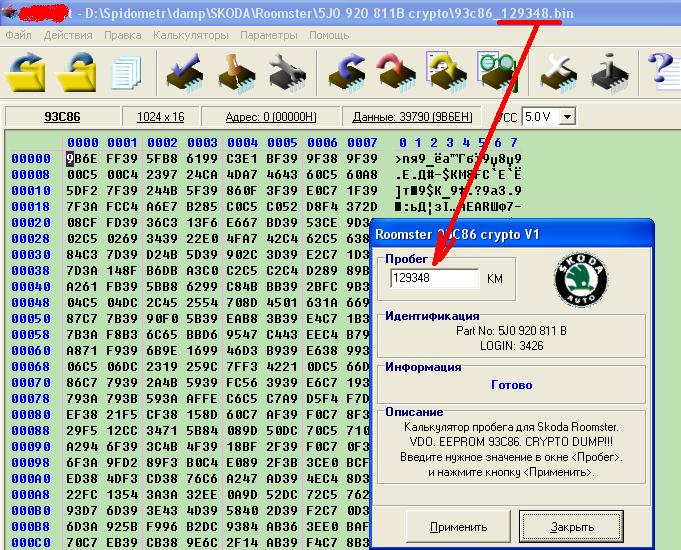Select hex cell A294 in row 00090

[82, 447]
